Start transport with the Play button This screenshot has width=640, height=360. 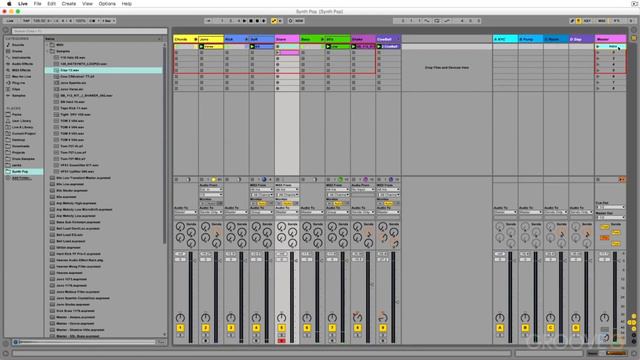(244, 20)
